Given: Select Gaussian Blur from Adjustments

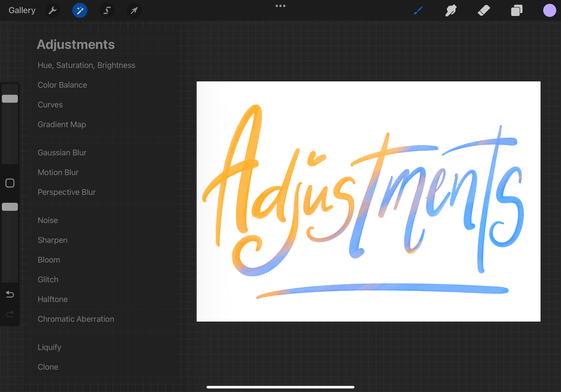Looking at the screenshot, I should (x=62, y=153).
